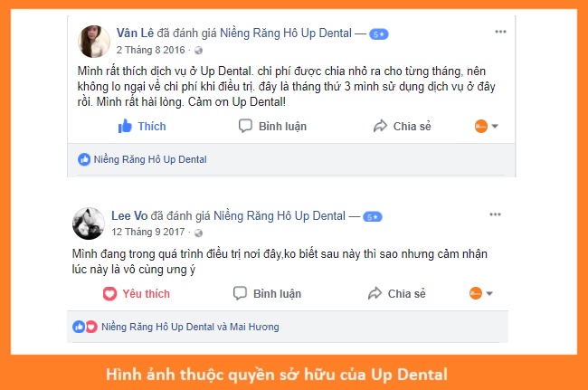Image resolution: width=588 pixels, height=390 pixels.
Task: Click the globe privacy icon under Vân Lê's name
Action: [x=198, y=51]
